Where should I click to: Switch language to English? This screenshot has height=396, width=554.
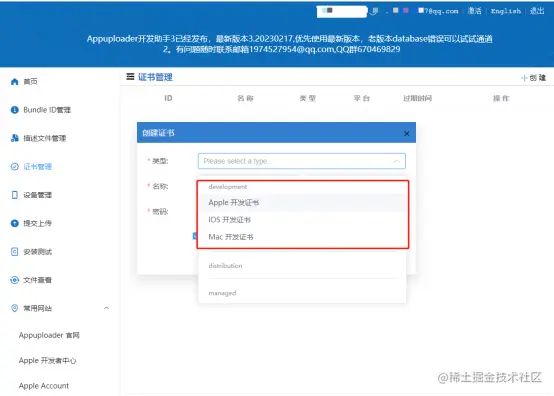(506, 11)
